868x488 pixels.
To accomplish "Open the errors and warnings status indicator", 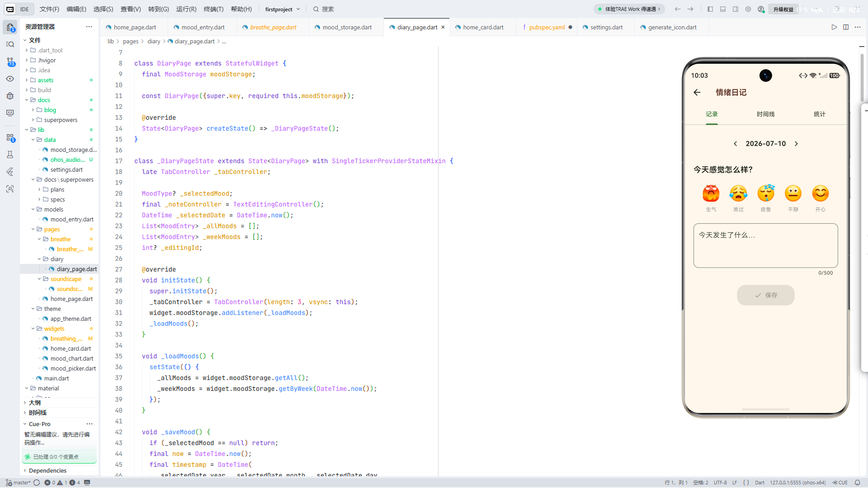I will coord(62,483).
